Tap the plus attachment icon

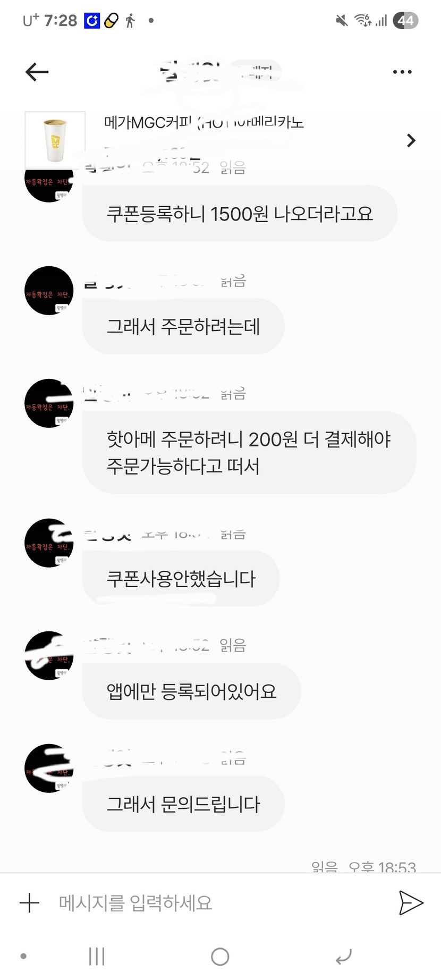[29, 902]
